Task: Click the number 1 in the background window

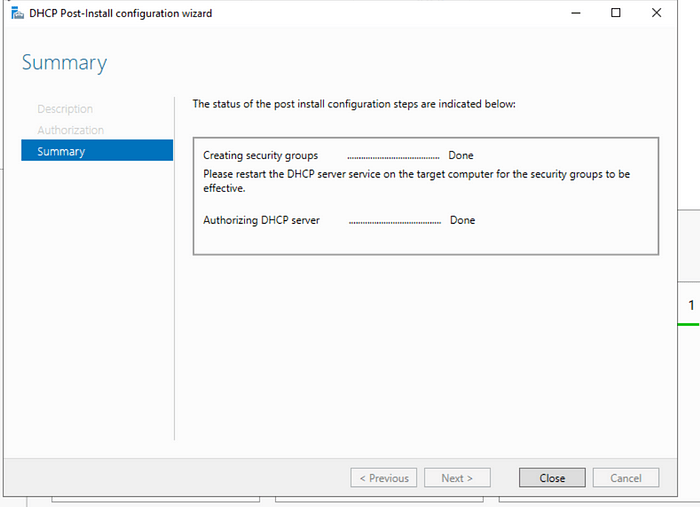Action: pyautogui.click(x=691, y=305)
